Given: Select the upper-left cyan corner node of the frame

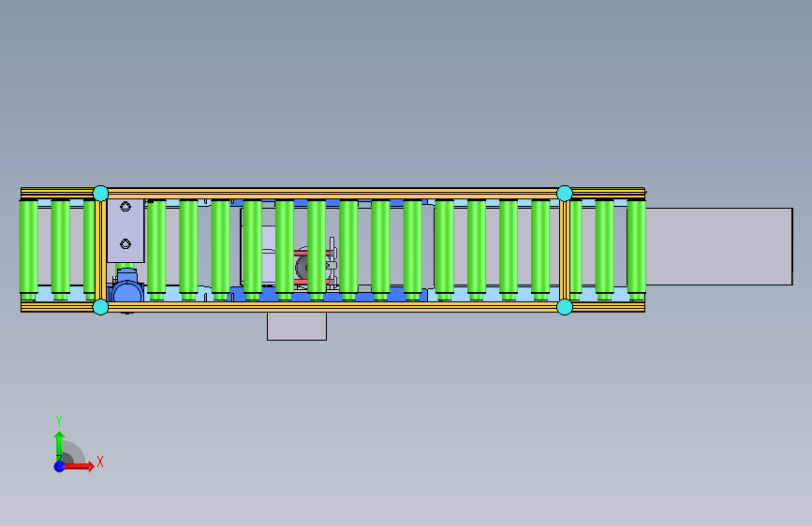Looking at the screenshot, I should (x=100, y=194).
